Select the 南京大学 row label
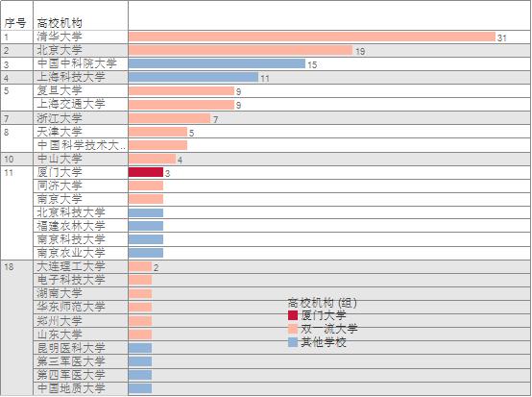532x397 pixels. pos(60,199)
